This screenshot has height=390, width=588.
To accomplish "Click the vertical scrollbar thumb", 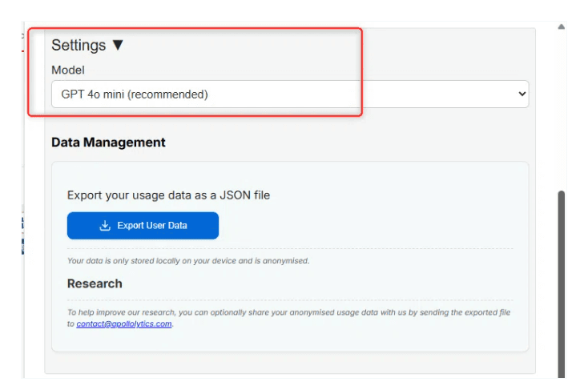I will pos(561,280).
